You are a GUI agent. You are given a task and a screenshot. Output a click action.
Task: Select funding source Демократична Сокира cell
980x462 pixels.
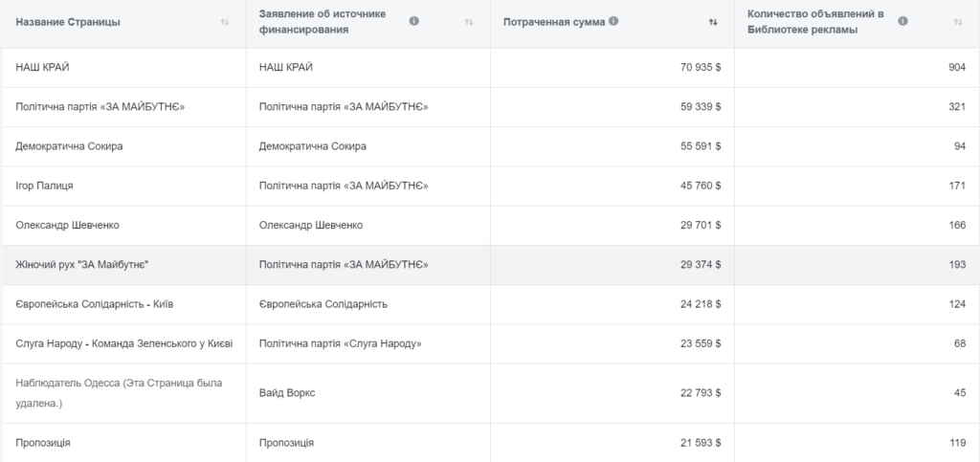pyautogui.click(x=313, y=146)
